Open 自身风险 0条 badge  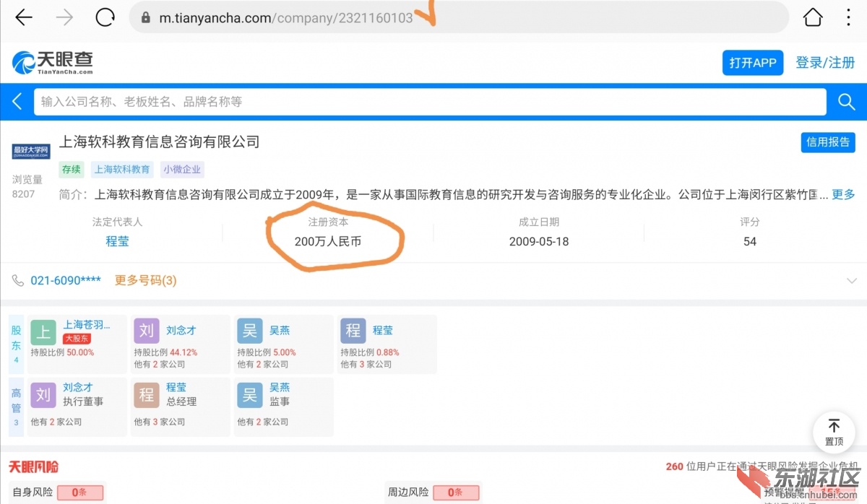click(x=79, y=492)
